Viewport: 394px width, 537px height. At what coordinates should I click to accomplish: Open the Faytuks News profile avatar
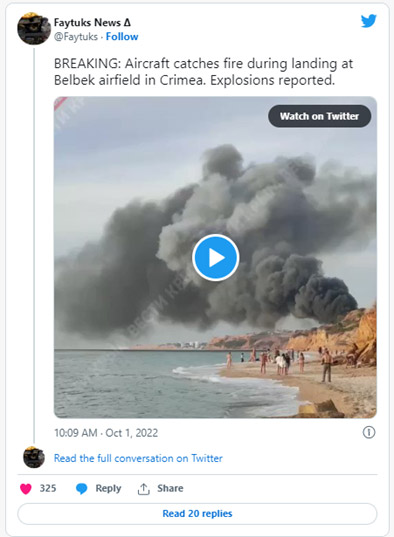(34, 28)
